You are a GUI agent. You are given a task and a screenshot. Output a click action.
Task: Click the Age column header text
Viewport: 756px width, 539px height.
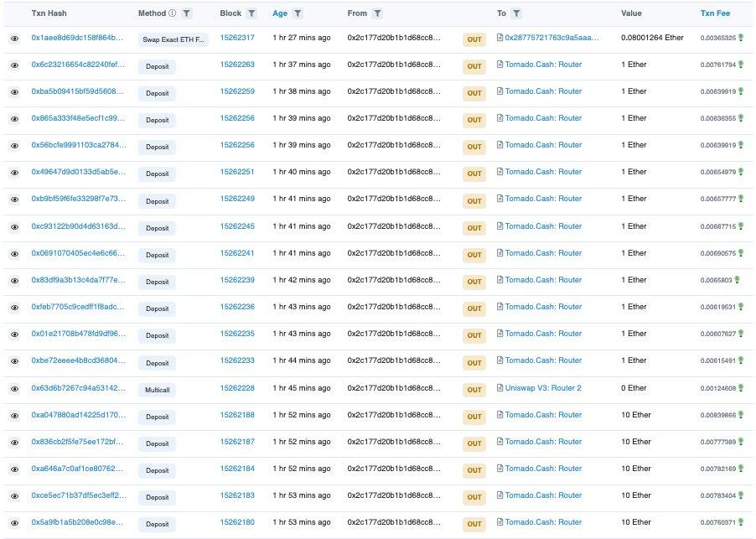[280, 13]
